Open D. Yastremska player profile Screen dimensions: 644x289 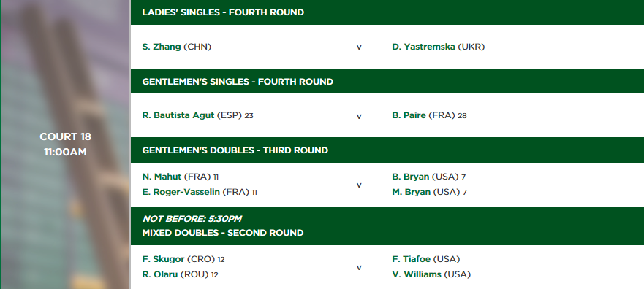coord(423,47)
